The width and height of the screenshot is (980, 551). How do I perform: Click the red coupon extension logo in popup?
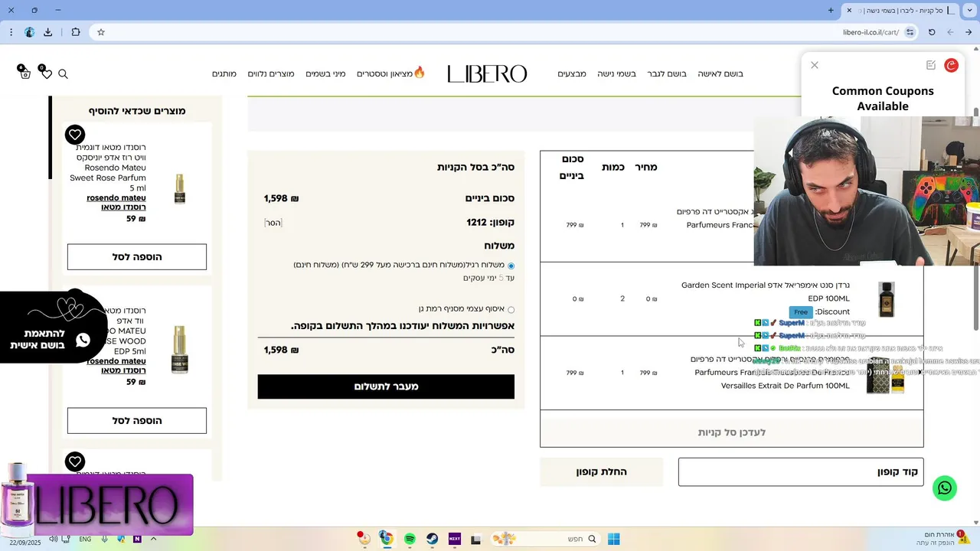tap(952, 65)
